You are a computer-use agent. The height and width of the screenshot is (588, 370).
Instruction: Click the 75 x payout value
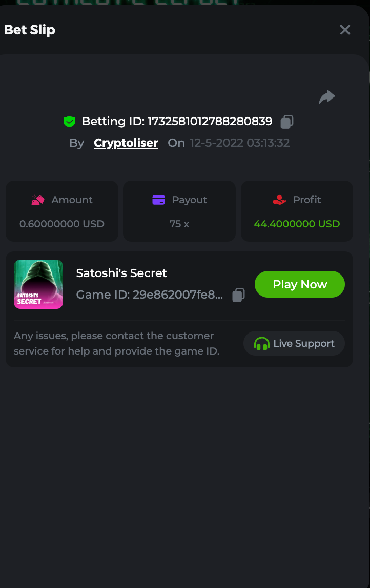(179, 224)
